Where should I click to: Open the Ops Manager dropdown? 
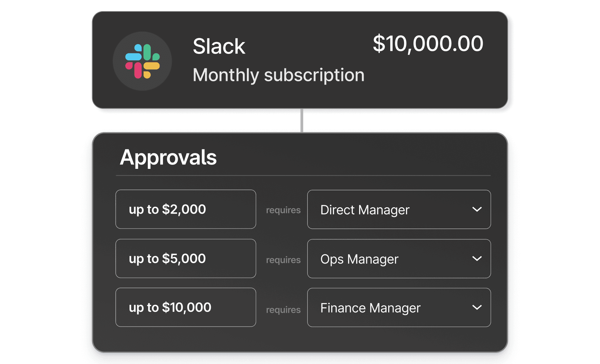point(399,259)
